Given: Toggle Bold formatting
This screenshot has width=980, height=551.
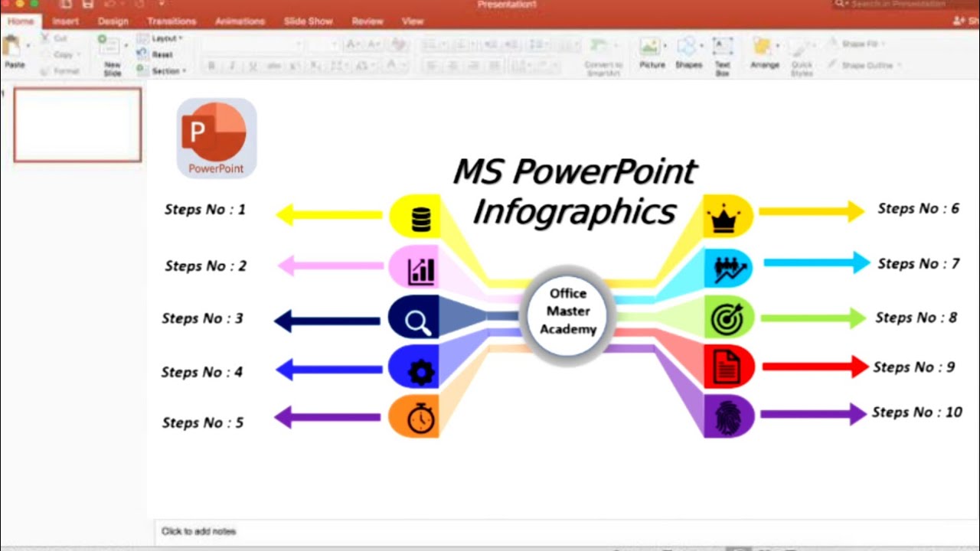Looking at the screenshot, I should (212, 67).
